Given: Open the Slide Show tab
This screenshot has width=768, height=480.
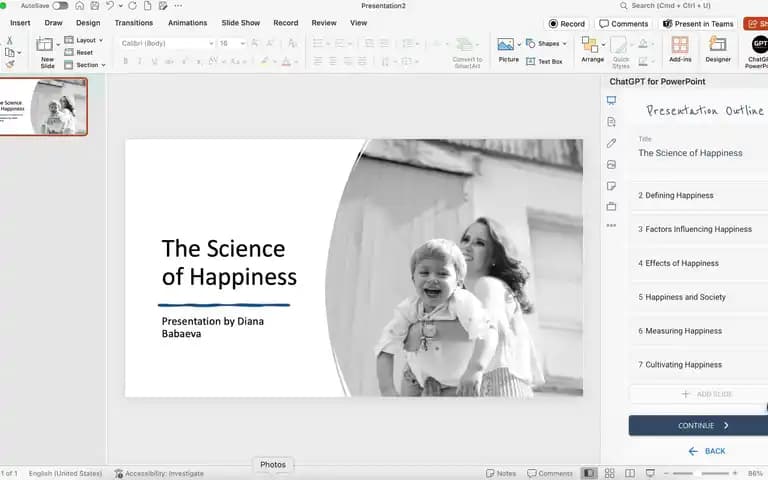Looking at the screenshot, I should point(240,23).
